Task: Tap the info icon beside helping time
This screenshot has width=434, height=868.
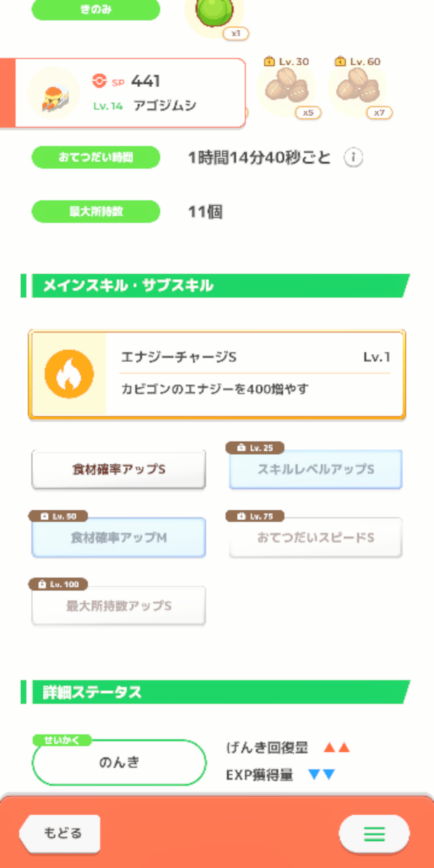Action: [x=353, y=157]
